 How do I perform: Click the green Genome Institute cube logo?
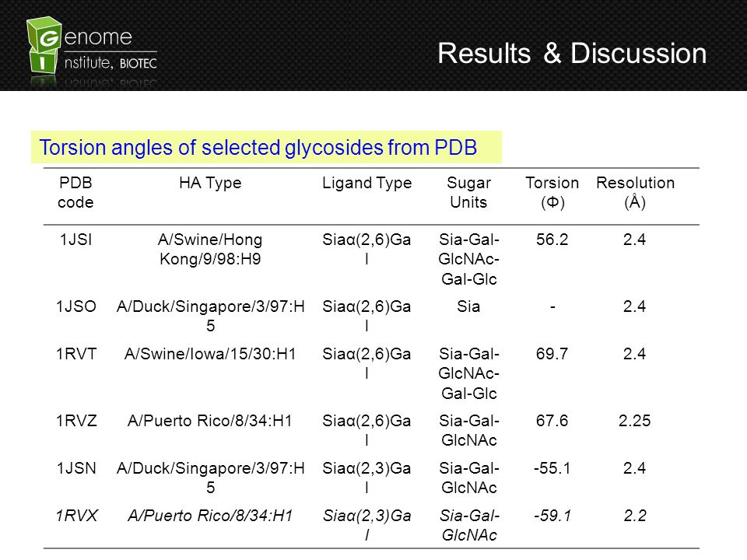[44, 45]
